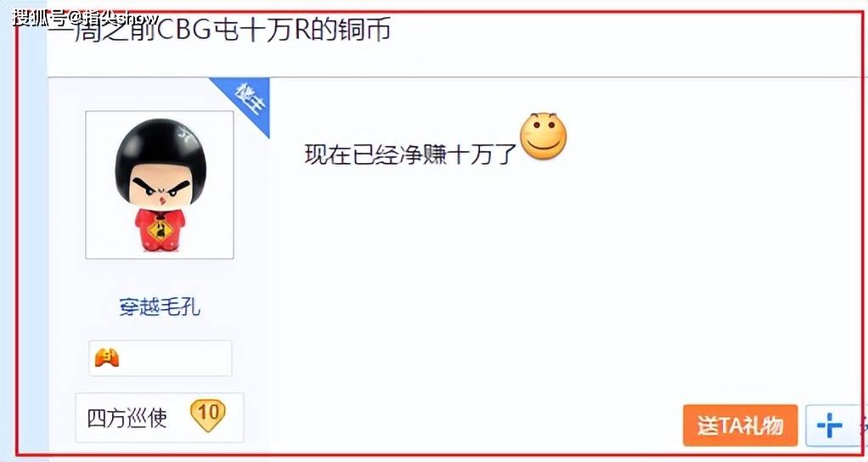868x462 pixels.
Task: Click the 四方巡使 level box border area
Action: [160, 418]
